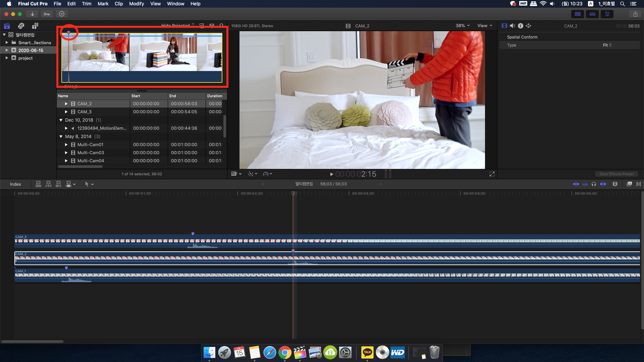Toggle timeline snapping
This screenshot has width=644, height=362.
pos(603,184)
